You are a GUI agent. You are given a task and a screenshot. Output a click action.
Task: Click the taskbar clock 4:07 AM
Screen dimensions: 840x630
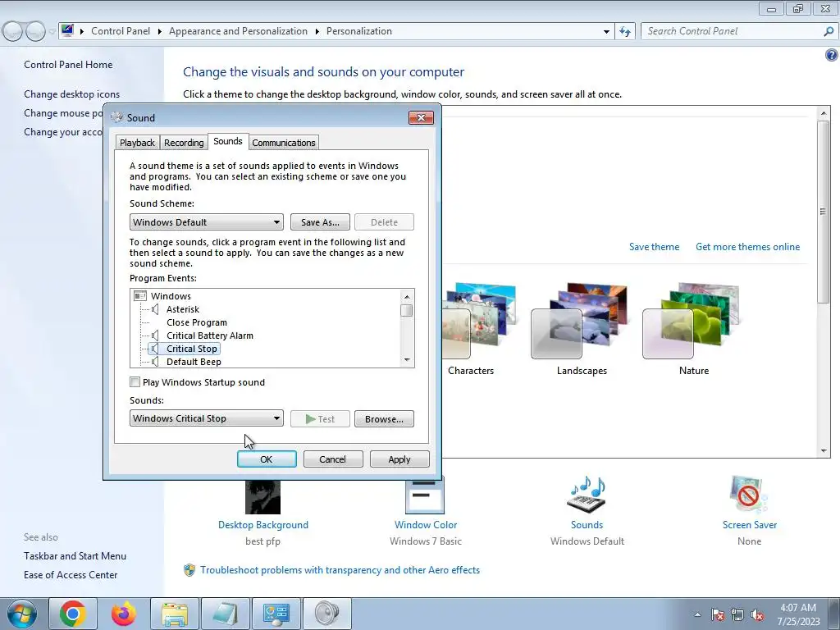[797, 608]
